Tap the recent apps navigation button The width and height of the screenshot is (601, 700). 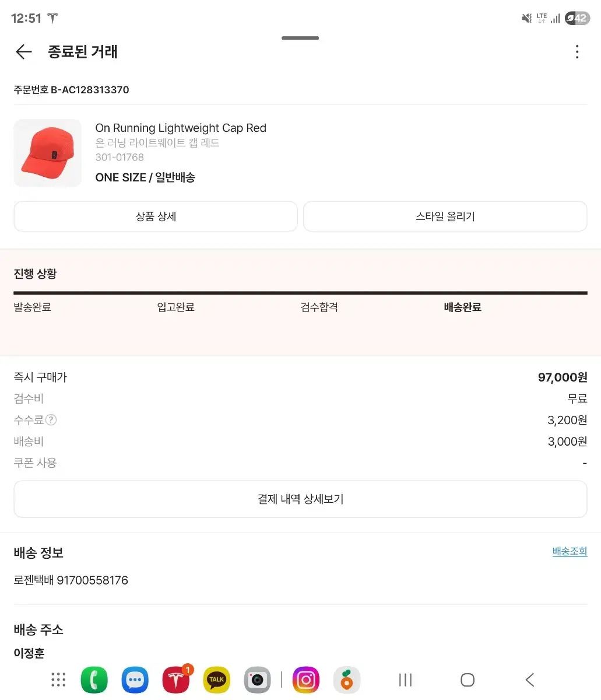pos(405,680)
